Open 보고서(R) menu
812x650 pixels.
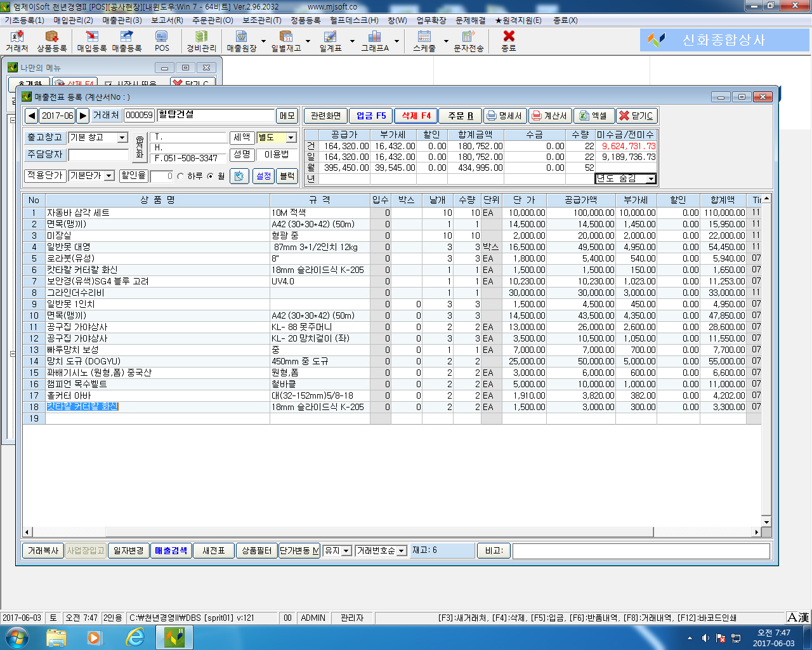[167, 20]
